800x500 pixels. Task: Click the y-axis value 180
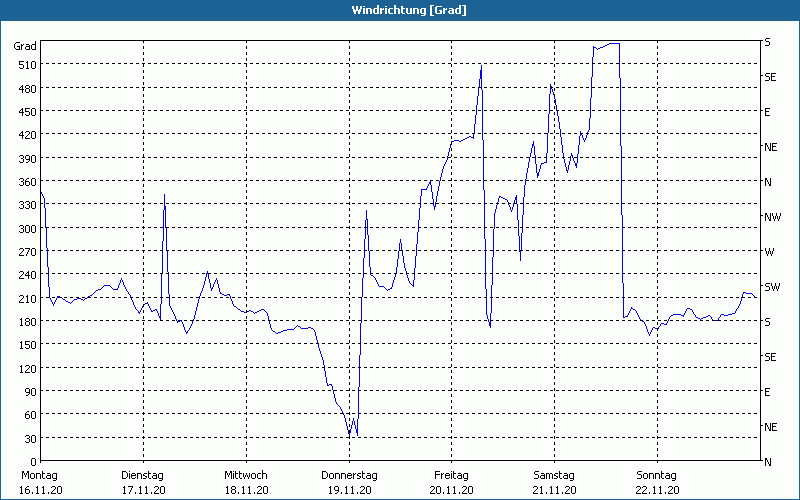click(27, 322)
